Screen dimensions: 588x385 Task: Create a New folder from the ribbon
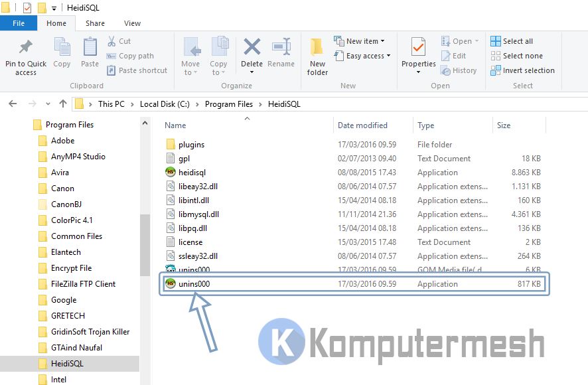point(317,56)
